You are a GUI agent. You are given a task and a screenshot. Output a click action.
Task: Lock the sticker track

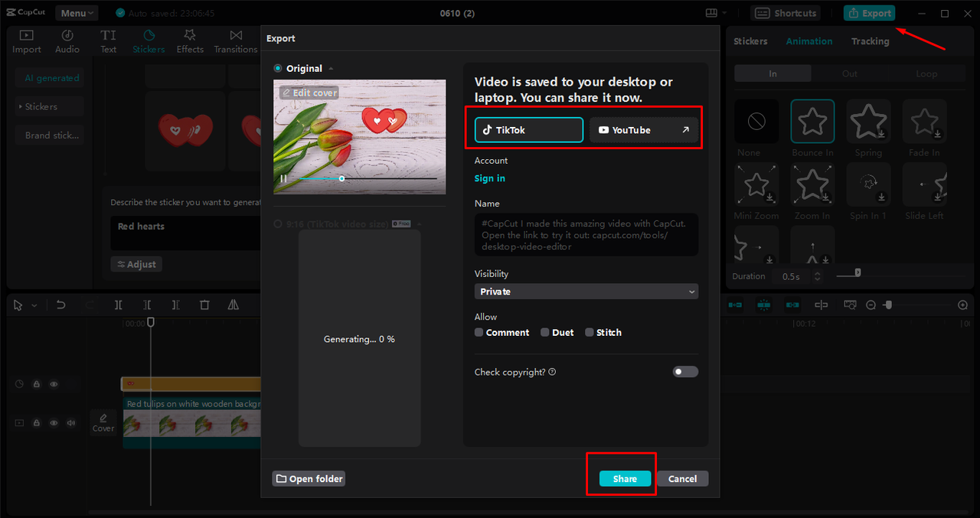(x=36, y=384)
